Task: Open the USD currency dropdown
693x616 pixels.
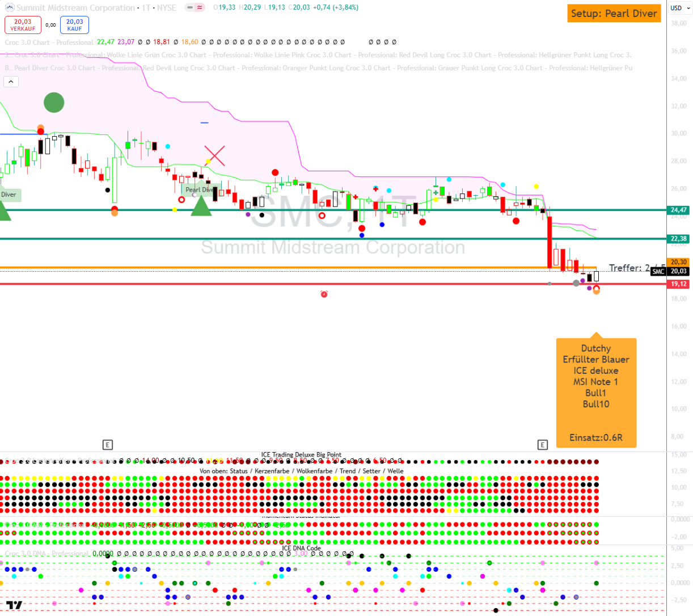Action: (x=679, y=8)
